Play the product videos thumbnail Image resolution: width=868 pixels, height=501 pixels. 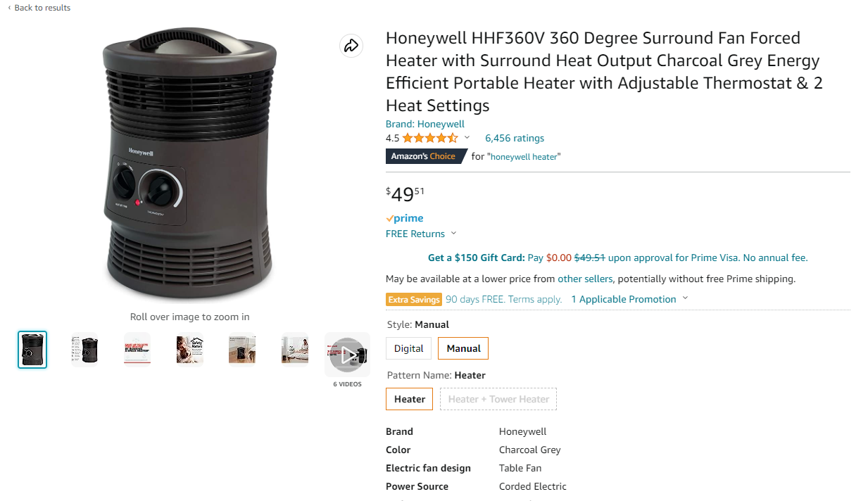pyautogui.click(x=347, y=355)
